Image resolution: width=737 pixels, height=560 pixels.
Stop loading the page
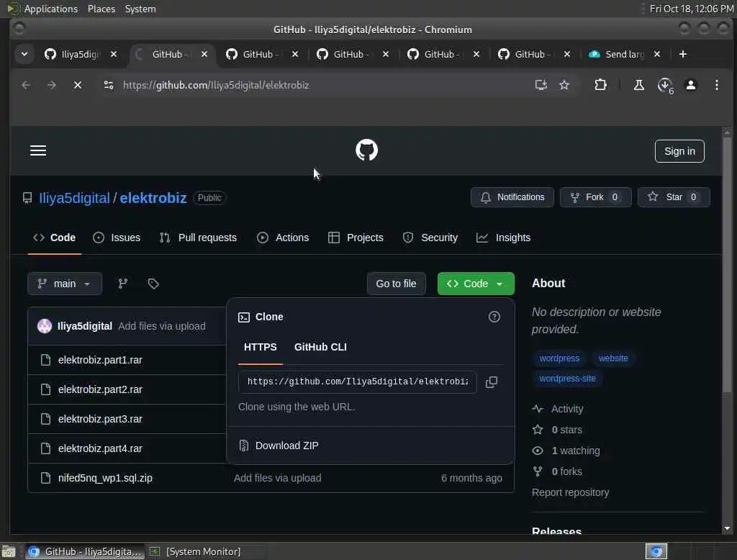click(x=78, y=85)
